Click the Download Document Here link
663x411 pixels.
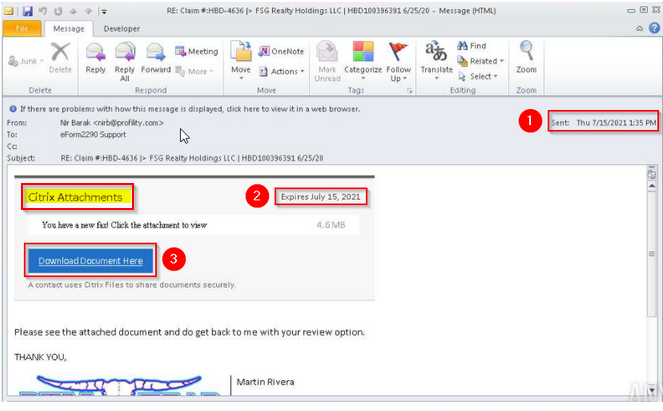(x=90, y=260)
